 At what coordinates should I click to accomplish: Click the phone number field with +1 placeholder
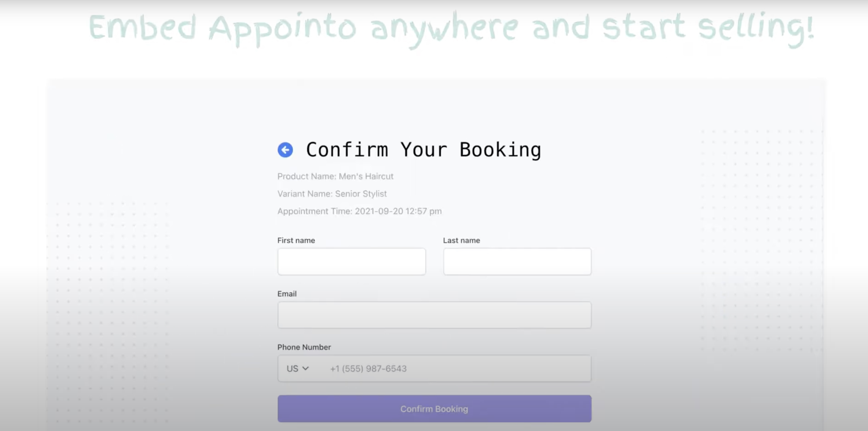[455, 368]
